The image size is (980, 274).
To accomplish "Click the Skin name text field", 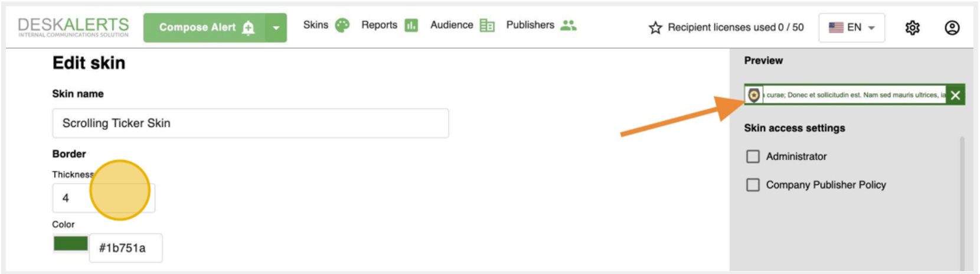I will pos(250,123).
